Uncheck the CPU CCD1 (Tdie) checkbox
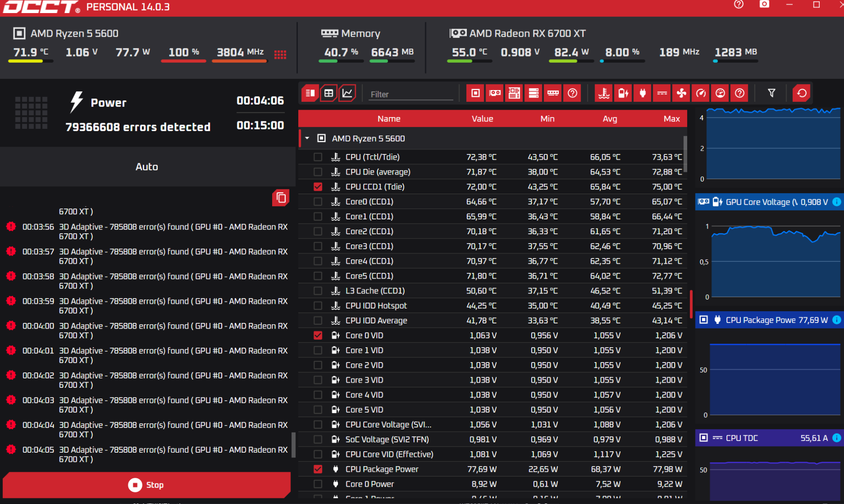Viewport: 844px width, 504px height. (x=318, y=187)
